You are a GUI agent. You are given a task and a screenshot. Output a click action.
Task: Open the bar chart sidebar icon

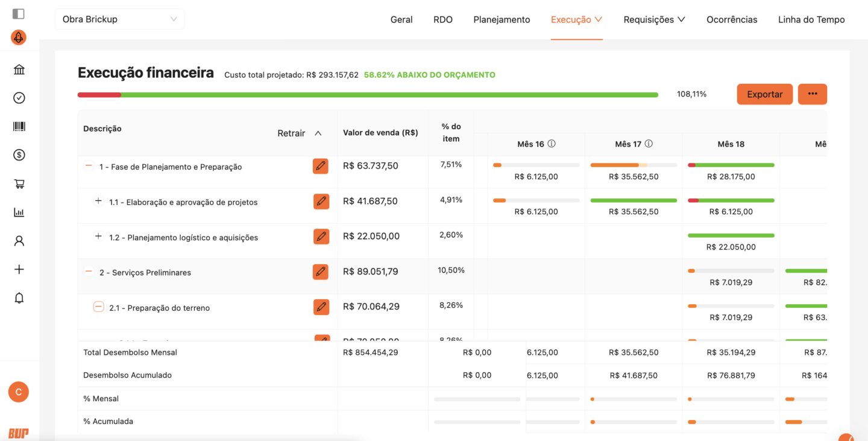19,212
